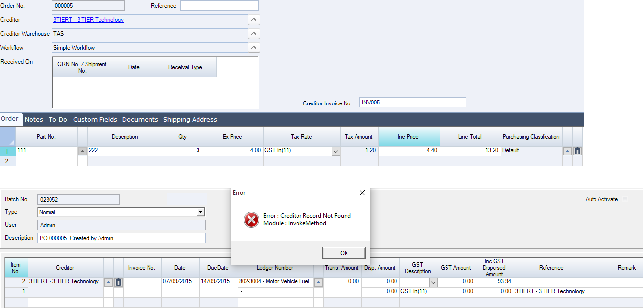The height and width of the screenshot is (308, 644).
Task: Expand the Creditor Warehouse TAS chevron
Action: (x=253, y=34)
